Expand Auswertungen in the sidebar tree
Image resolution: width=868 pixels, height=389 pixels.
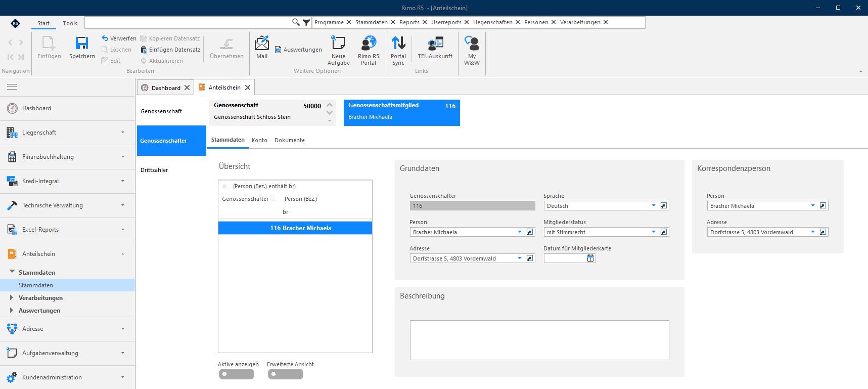(x=12, y=310)
